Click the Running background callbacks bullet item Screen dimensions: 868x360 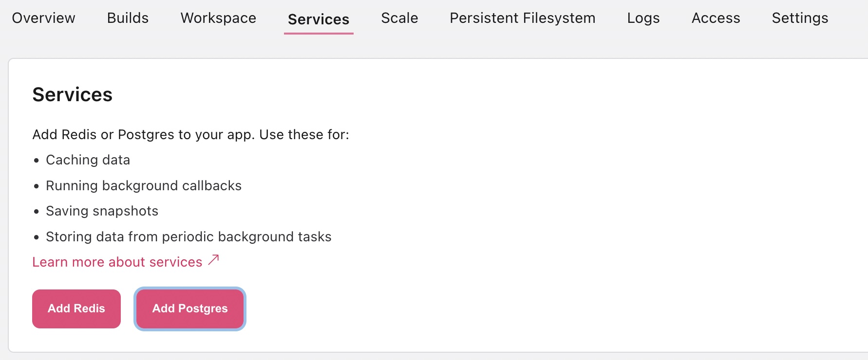click(x=143, y=185)
